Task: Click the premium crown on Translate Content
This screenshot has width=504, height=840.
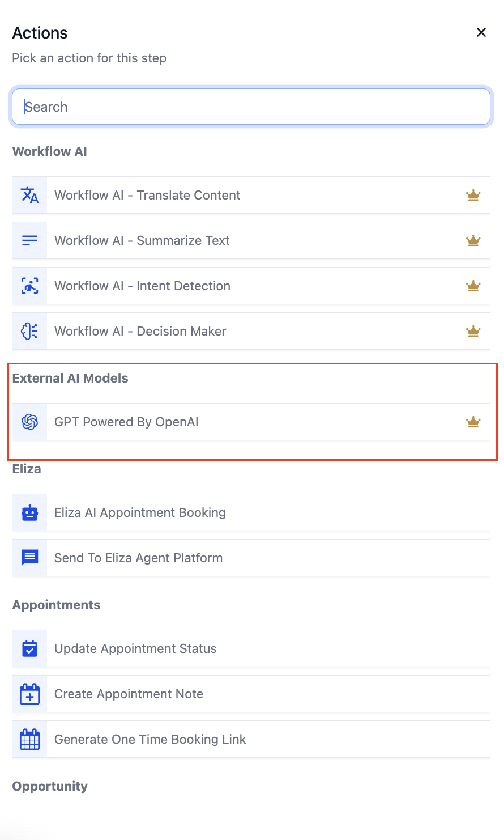Action: click(473, 195)
